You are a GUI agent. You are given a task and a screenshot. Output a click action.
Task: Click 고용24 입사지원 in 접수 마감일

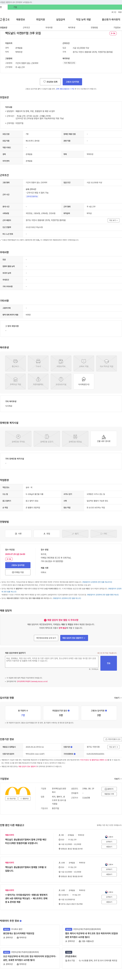coord(18,565)
